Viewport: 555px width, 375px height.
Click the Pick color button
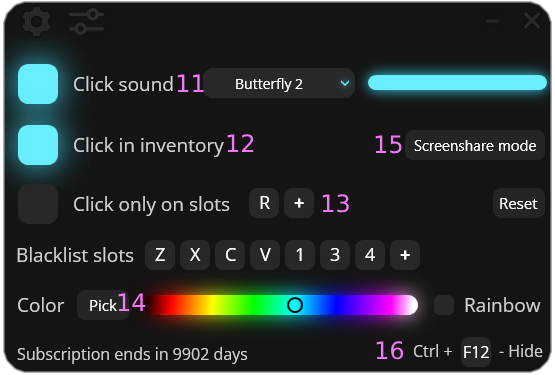click(x=103, y=305)
